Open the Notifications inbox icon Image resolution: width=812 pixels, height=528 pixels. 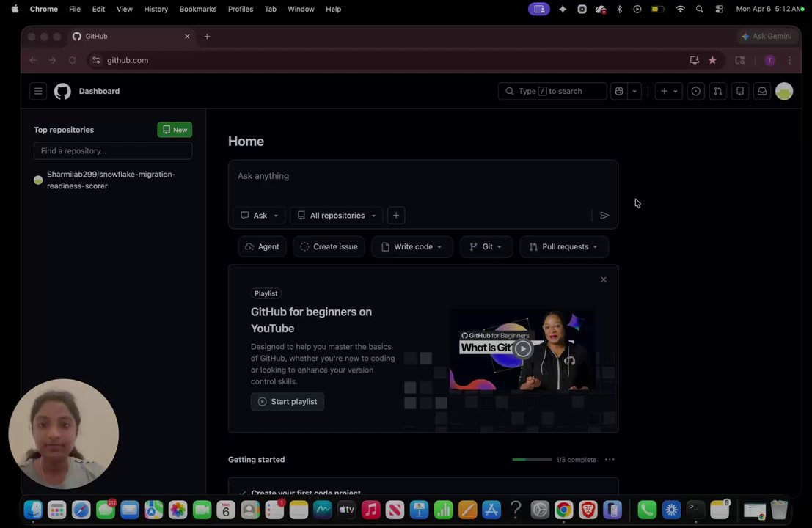coord(762,91)
